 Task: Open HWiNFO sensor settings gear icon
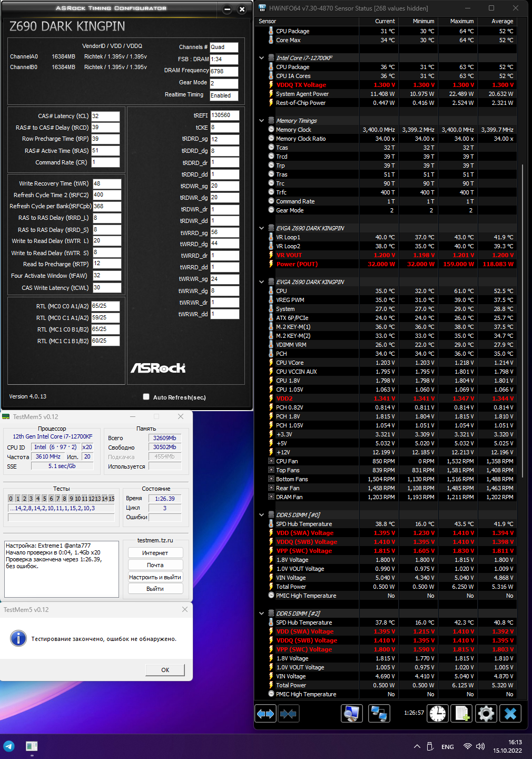click(486, 714)
